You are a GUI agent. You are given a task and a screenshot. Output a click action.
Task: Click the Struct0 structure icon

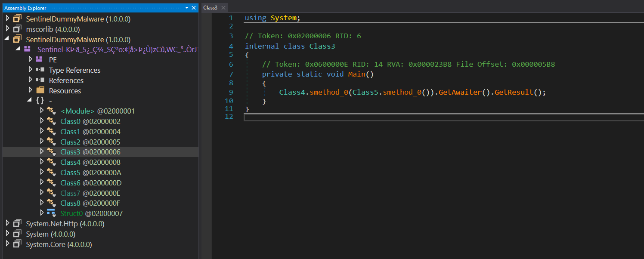51,213
